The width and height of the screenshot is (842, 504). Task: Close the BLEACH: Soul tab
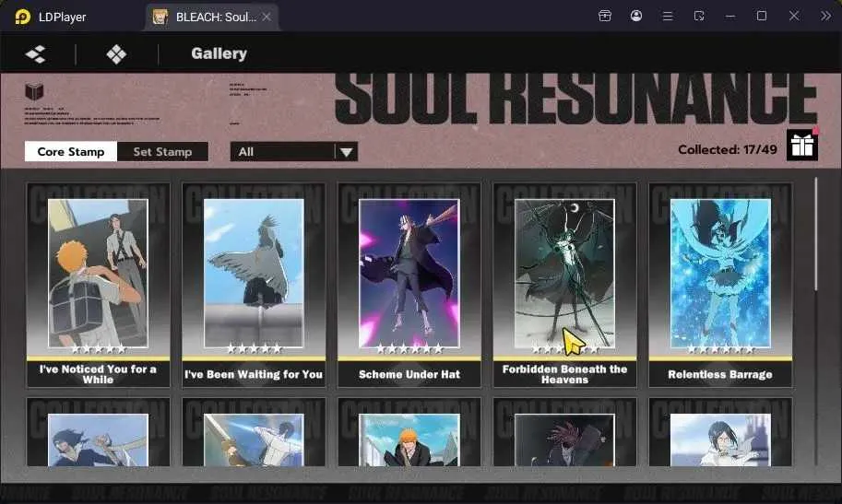(x=267, y=18)
